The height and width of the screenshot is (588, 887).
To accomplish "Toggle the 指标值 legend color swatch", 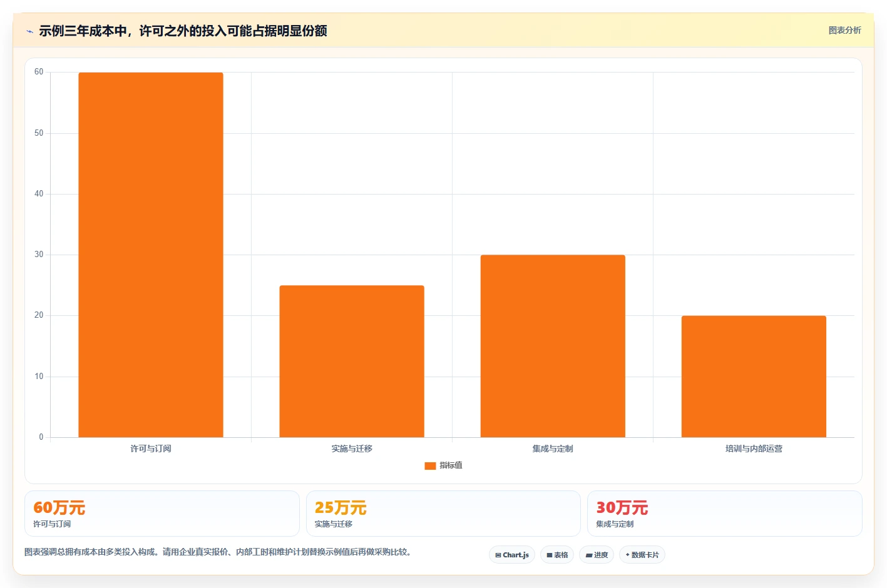I will 430,465.
